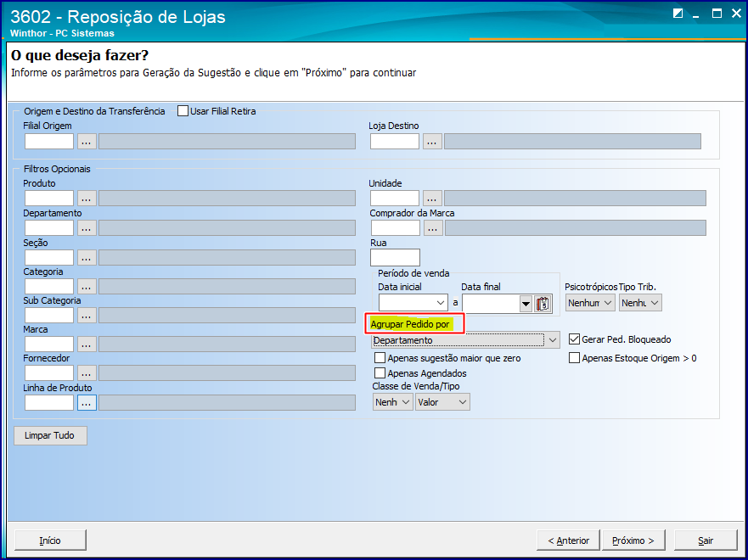Open lookup button for Comprador da Marca
The width and height of the screenshot is (748, 560).
pos(433,227)
